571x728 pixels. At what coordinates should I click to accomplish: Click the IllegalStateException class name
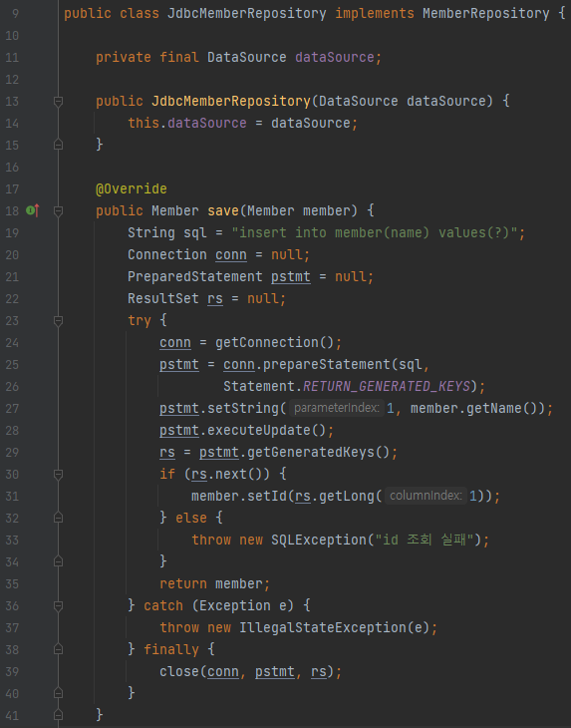(323, 627)
